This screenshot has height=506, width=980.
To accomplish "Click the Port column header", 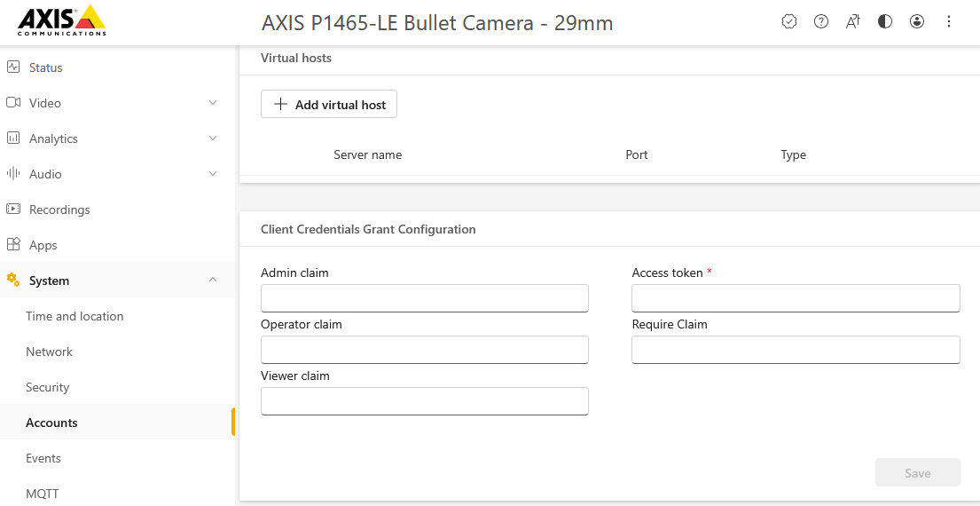I will (636, 154).
